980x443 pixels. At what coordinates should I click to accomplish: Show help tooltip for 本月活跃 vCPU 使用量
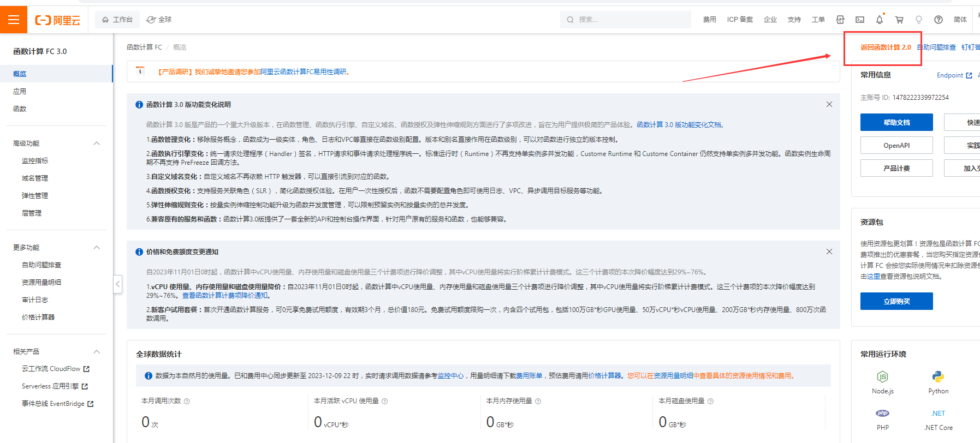tap(385, 401)
